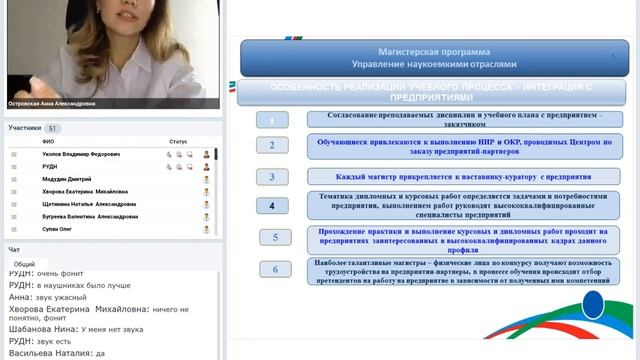Click participant avatar icon for Супян Олег

click(207, 229)
